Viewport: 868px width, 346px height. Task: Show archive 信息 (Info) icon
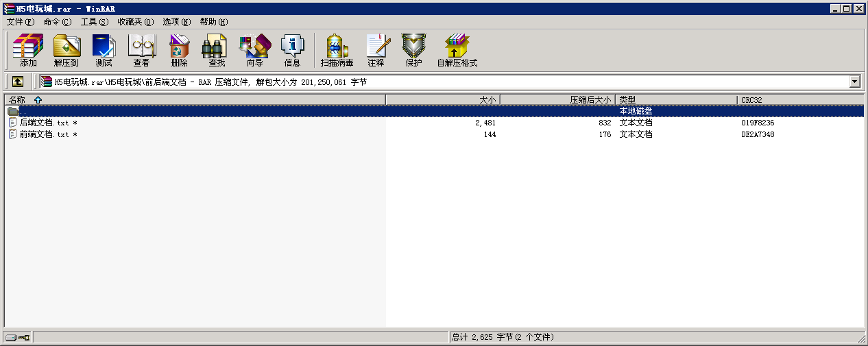pos(292,50)
